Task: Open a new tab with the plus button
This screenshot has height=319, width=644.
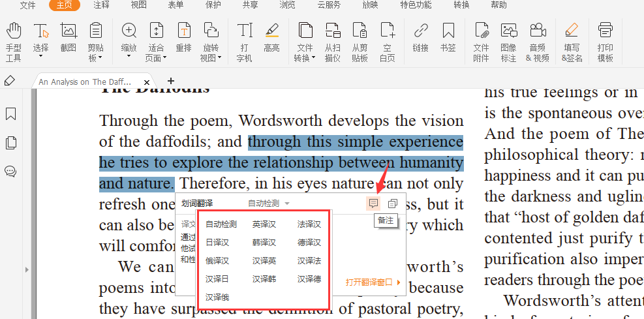Action: pyautogui.click(x=171, y=82)
